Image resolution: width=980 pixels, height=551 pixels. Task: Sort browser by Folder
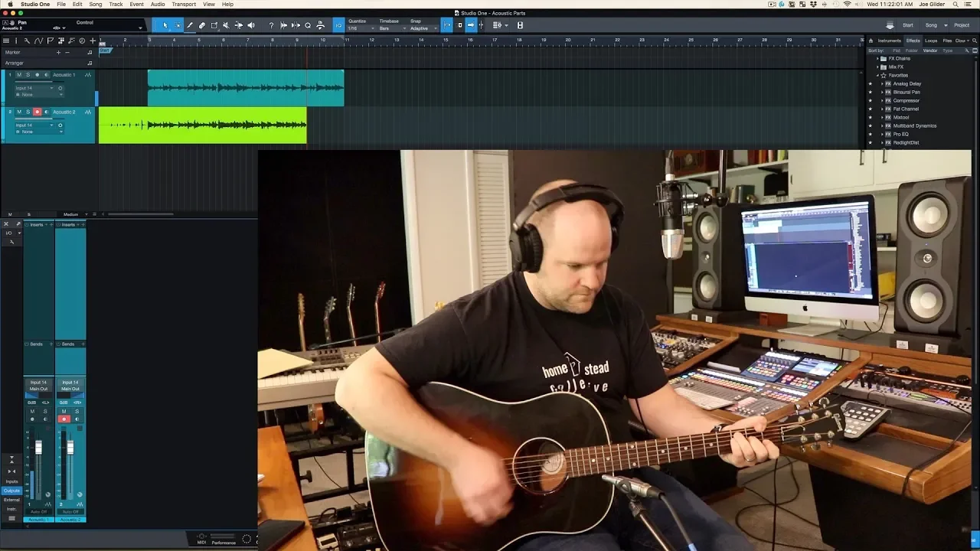[912, 51]
